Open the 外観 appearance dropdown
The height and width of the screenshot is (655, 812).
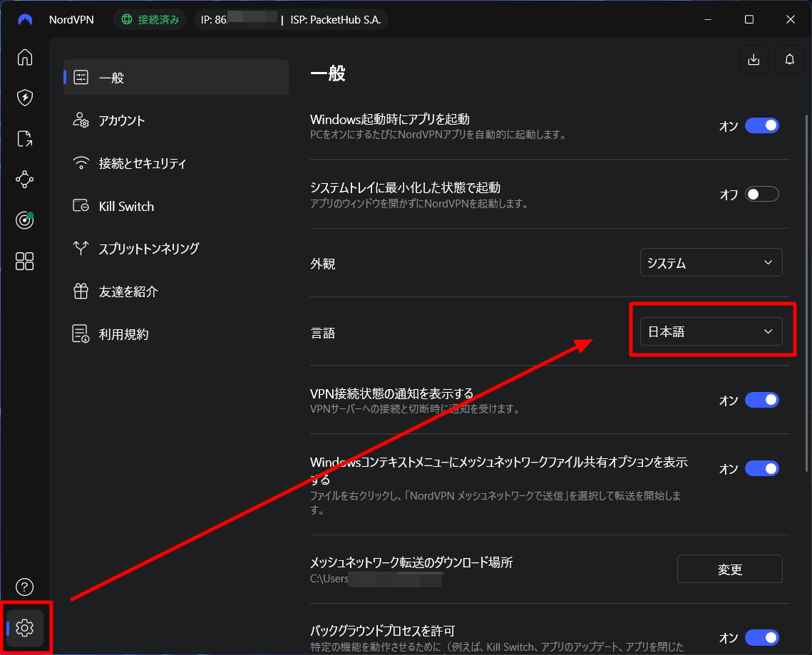(x=711, y=262)
